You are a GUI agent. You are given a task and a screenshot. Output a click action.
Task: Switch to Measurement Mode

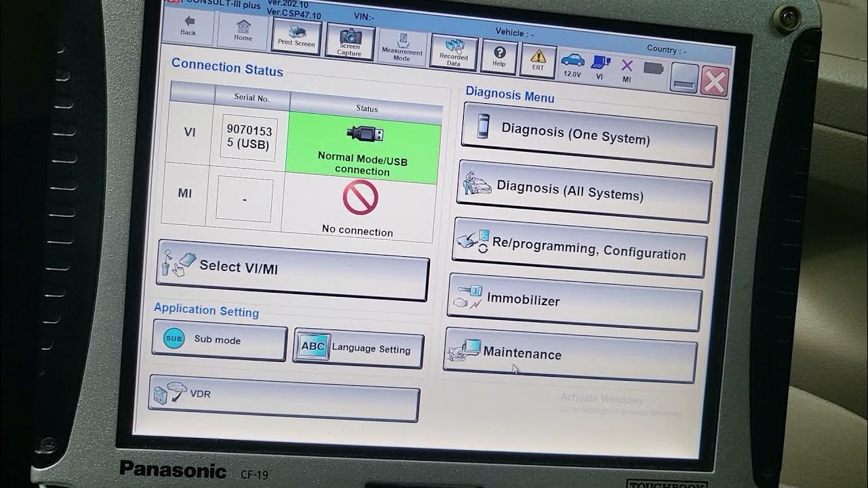402,47
